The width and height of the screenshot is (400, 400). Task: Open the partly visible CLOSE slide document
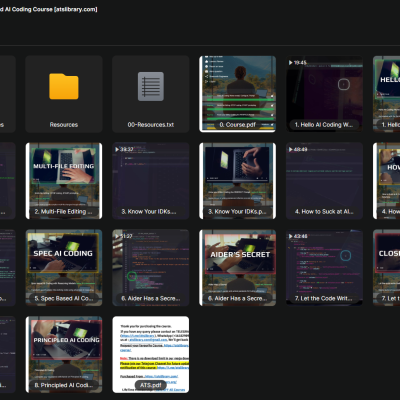tap(386, 268)
